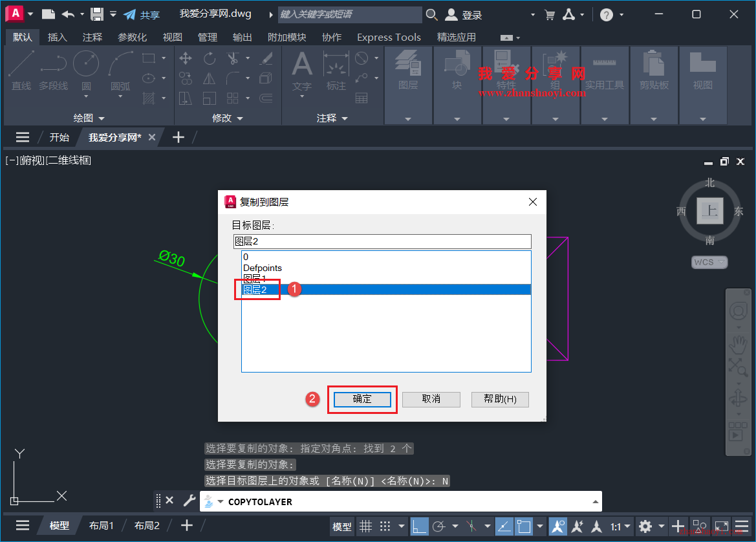756x542 pixels.
Task: Expand the Layers panel bottom arrow
Action: point(408,118)
